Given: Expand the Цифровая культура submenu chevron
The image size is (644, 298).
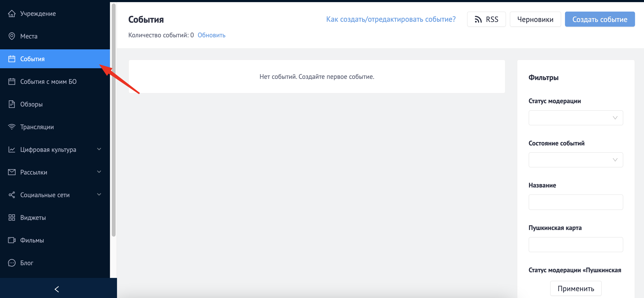Looking at the screenshot, I should tap(99, 149).
